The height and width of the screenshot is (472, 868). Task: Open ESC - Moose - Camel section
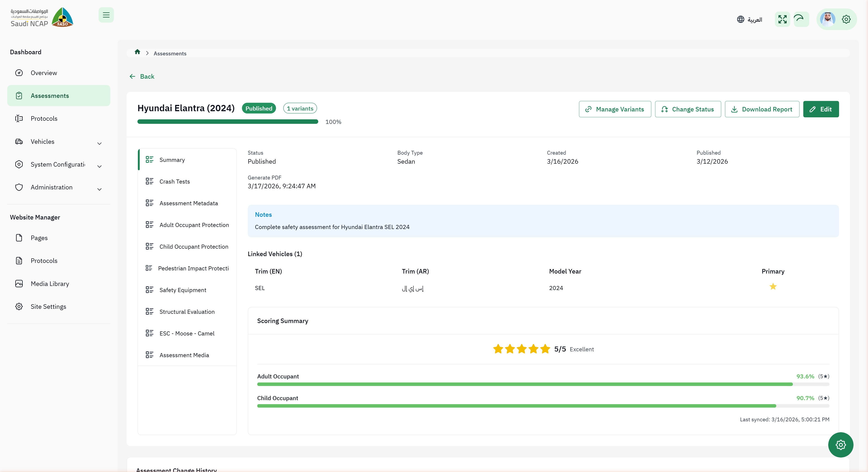pos(187,333)
